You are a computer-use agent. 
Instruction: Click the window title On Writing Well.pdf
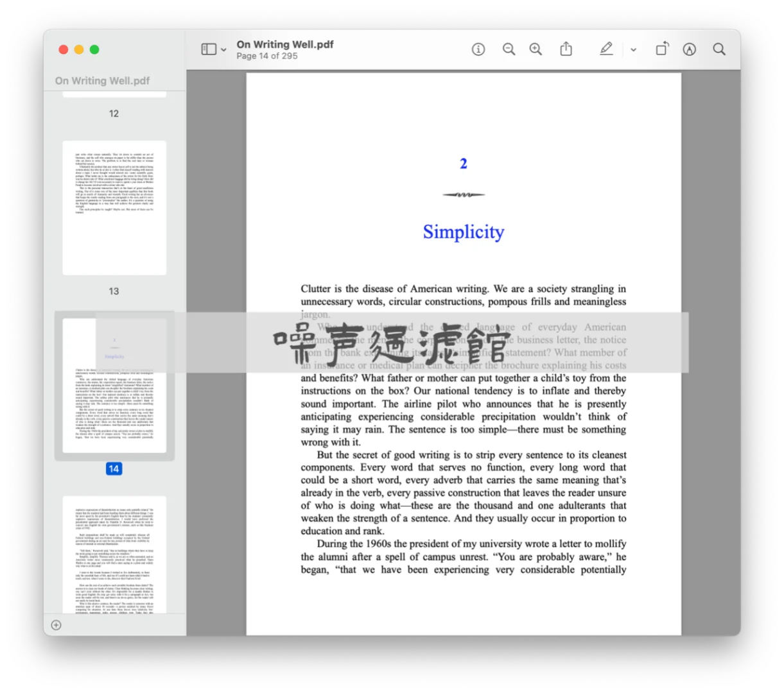click(x=285, y=44)
